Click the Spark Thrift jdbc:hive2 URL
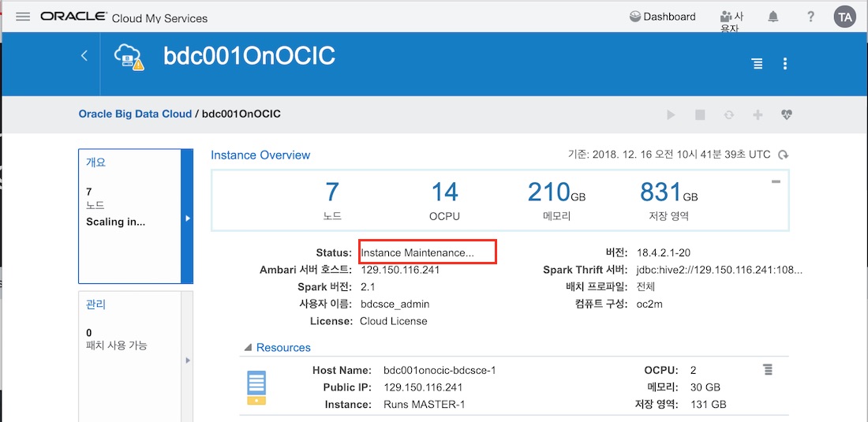Screen dimensions: 868x422 point(720,270)
